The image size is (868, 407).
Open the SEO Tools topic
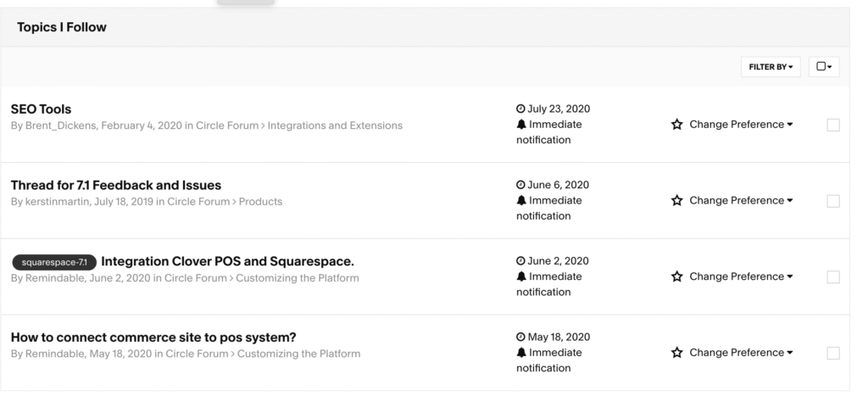[41, 109]
